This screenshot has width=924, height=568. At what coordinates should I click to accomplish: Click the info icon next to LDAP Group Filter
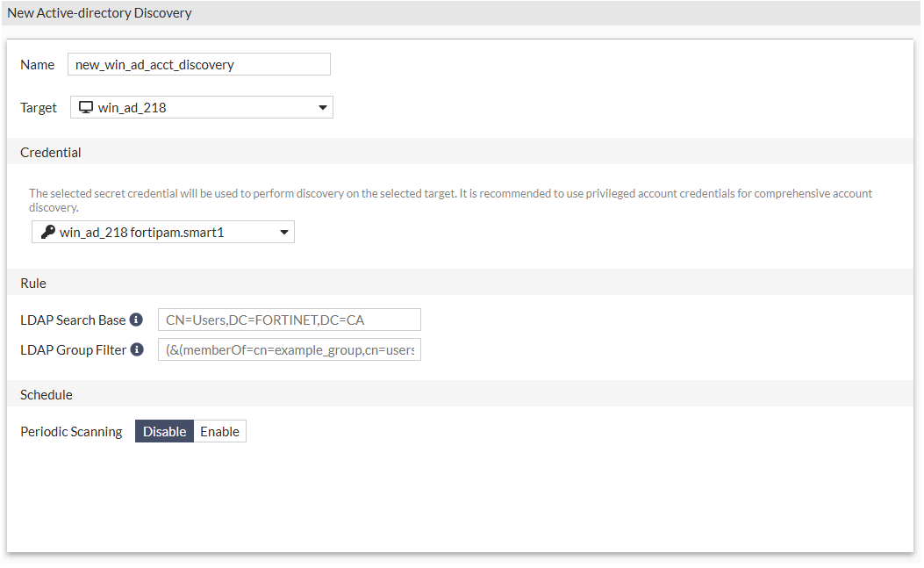point(138,349)
